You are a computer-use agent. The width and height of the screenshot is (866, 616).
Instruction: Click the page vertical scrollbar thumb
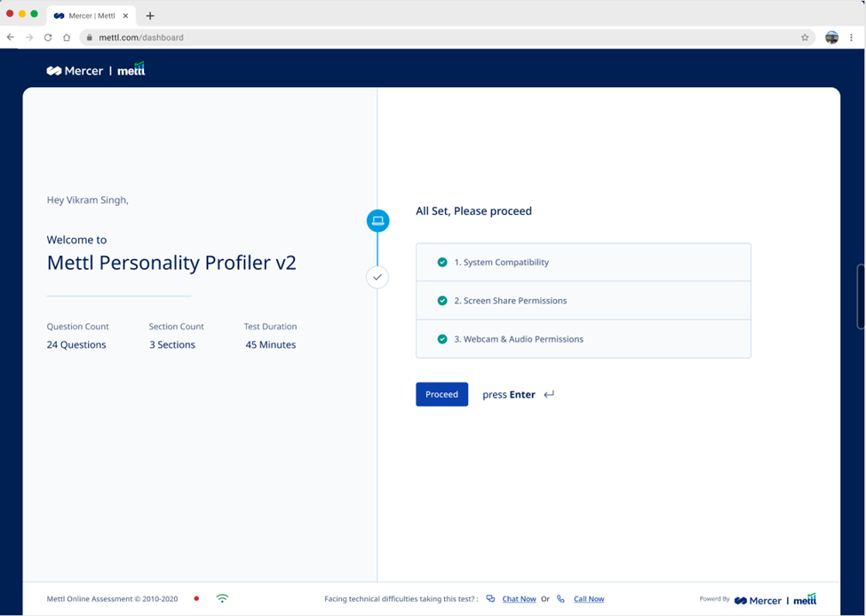click(861, 296)
